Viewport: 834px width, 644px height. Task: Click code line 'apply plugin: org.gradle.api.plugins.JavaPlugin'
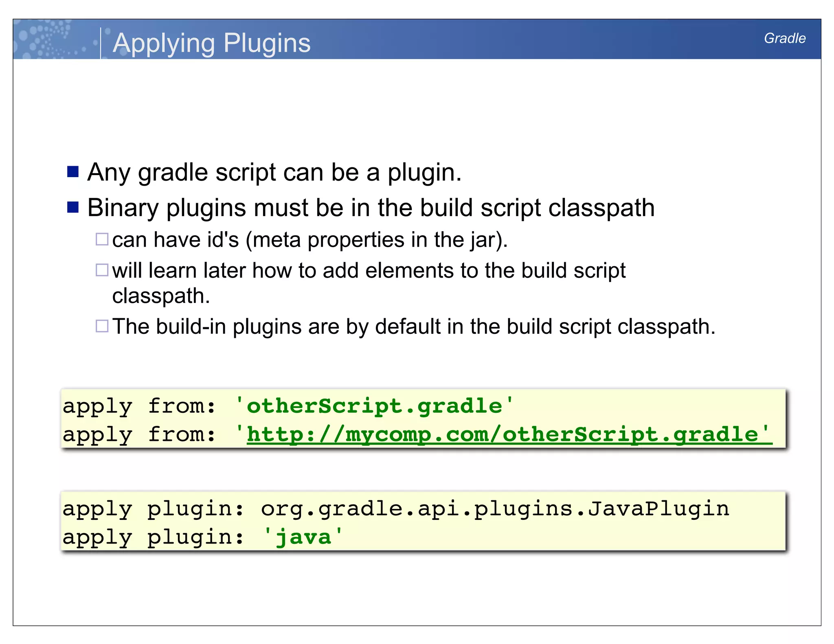tap(396, 509)
